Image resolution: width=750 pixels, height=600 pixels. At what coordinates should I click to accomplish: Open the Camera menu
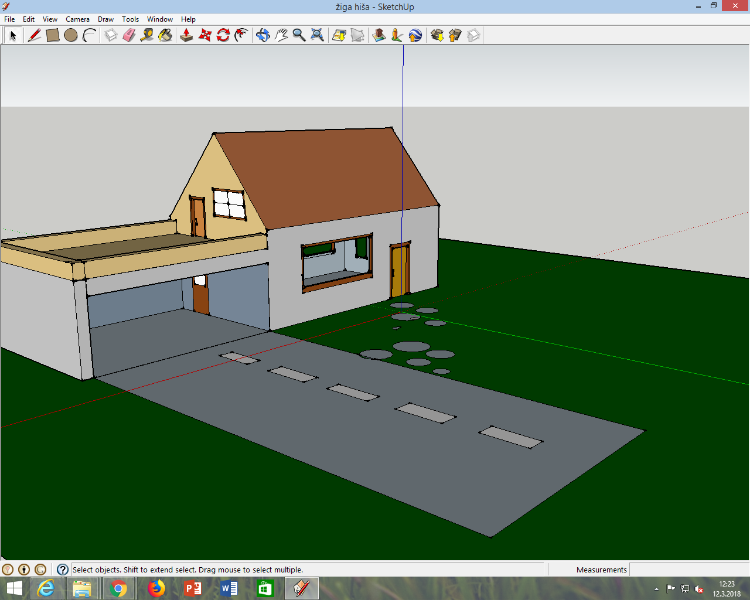point(77,19)
